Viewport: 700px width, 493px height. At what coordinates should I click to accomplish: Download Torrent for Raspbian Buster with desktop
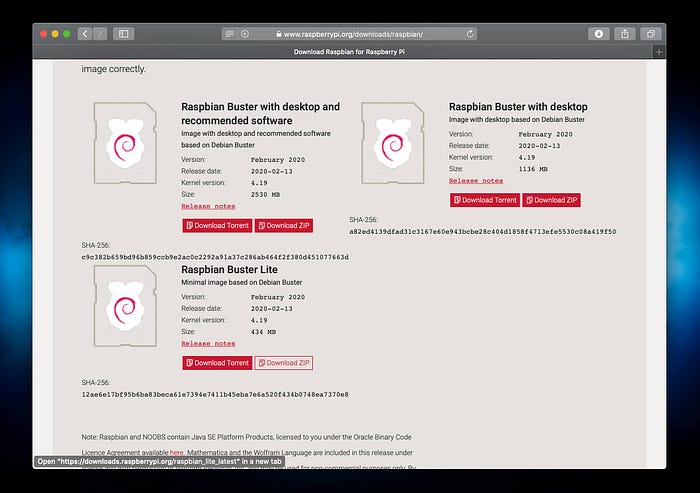tap(485, 200)
